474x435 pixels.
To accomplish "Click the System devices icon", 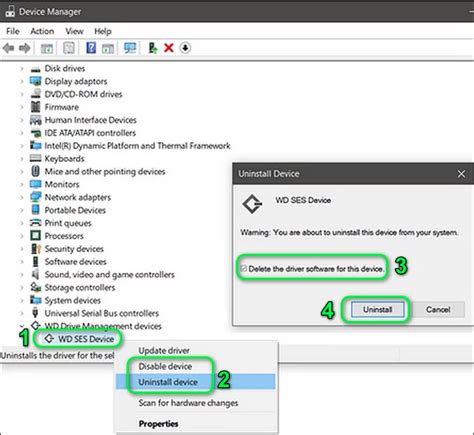I will pos(35,300).
